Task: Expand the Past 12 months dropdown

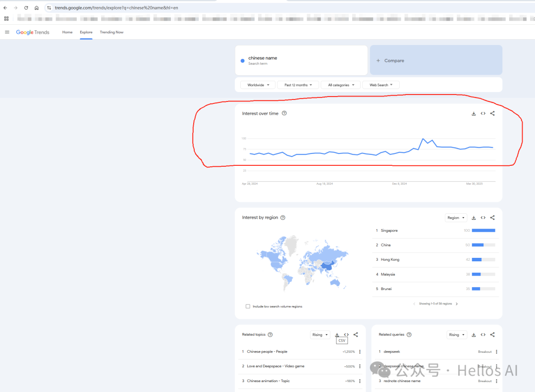Action: [298, 85]
